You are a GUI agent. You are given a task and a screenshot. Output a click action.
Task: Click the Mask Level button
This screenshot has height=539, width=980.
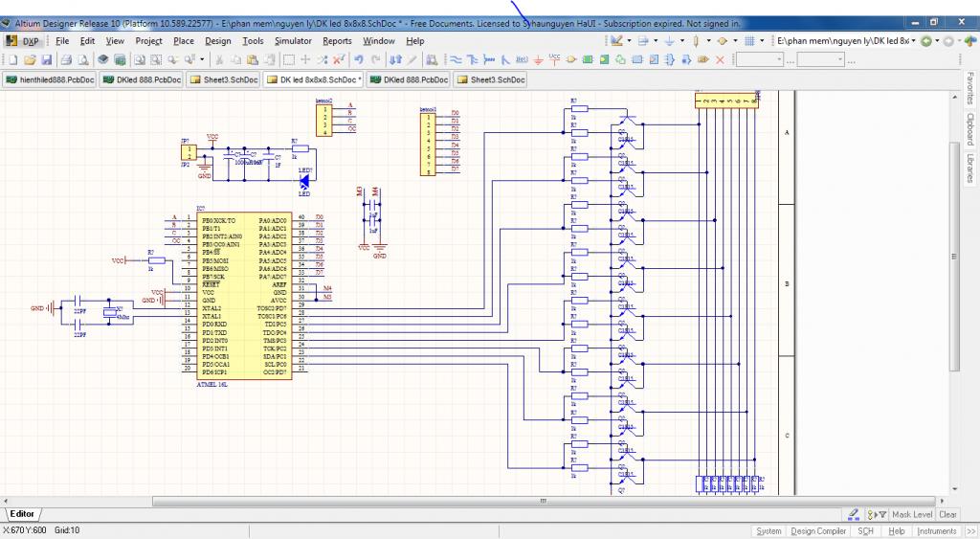tap(912, 514)
